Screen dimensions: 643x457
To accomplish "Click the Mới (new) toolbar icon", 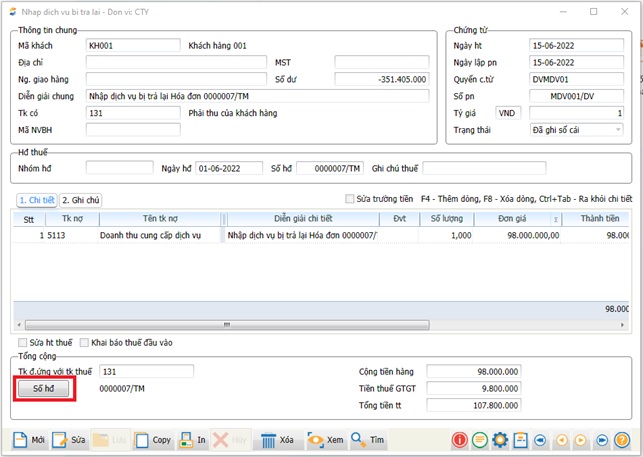I will click(x=20, y=440).
